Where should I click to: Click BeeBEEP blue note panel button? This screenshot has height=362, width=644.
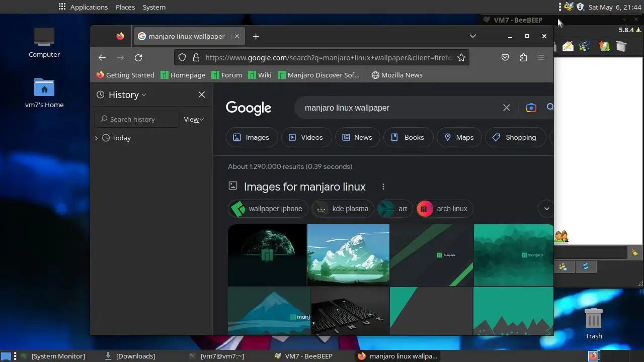tap(586, 267)
